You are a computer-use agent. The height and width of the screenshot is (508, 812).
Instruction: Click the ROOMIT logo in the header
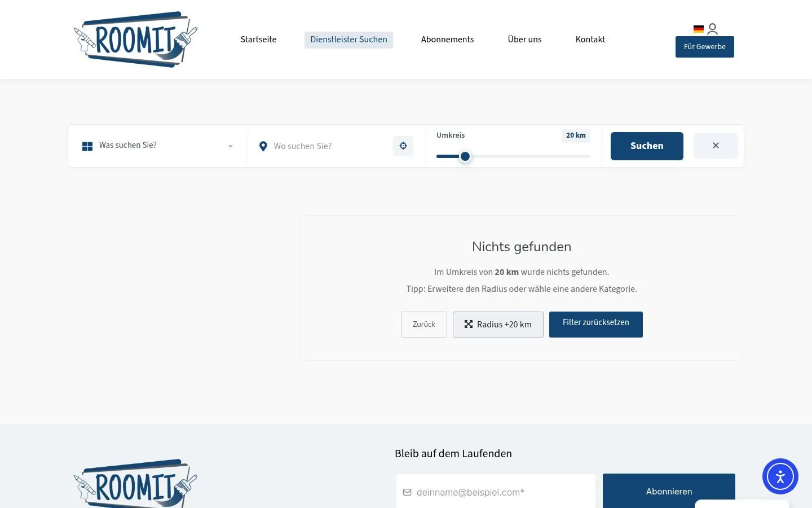[135, 40]
